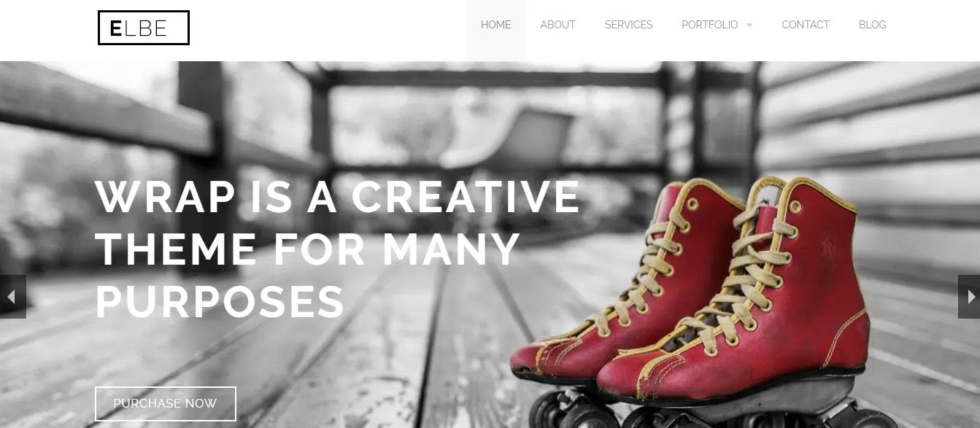Go to the Contact page
980x428 pixels.
pos(806,25)
